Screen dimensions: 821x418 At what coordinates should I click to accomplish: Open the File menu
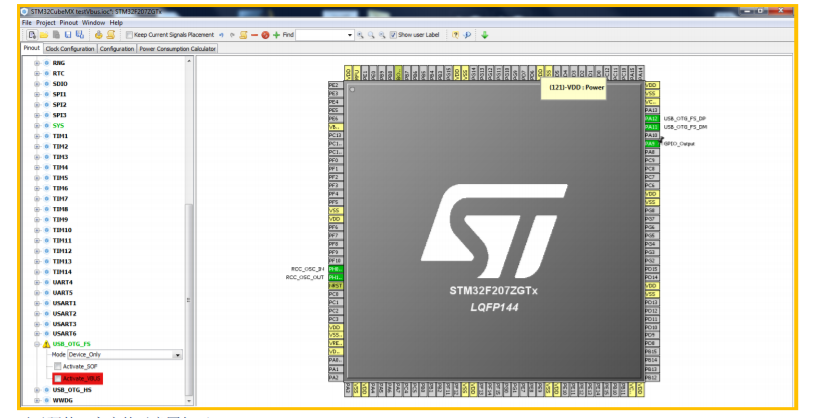(27, 23)
